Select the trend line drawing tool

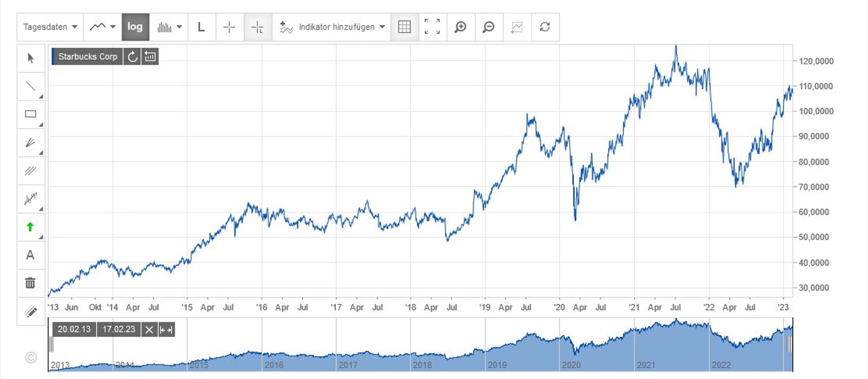(x=31, y=86)
